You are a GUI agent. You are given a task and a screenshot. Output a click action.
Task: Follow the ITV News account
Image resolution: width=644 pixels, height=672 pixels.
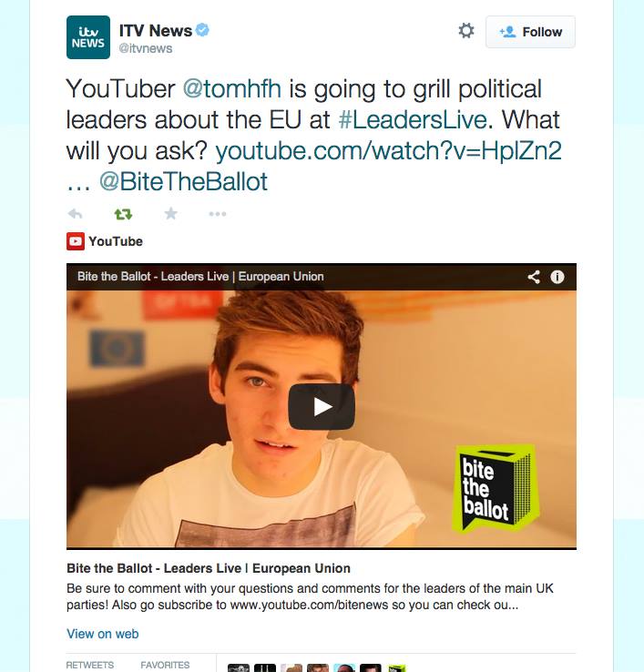pyautogui.click(x=530, y=32)
